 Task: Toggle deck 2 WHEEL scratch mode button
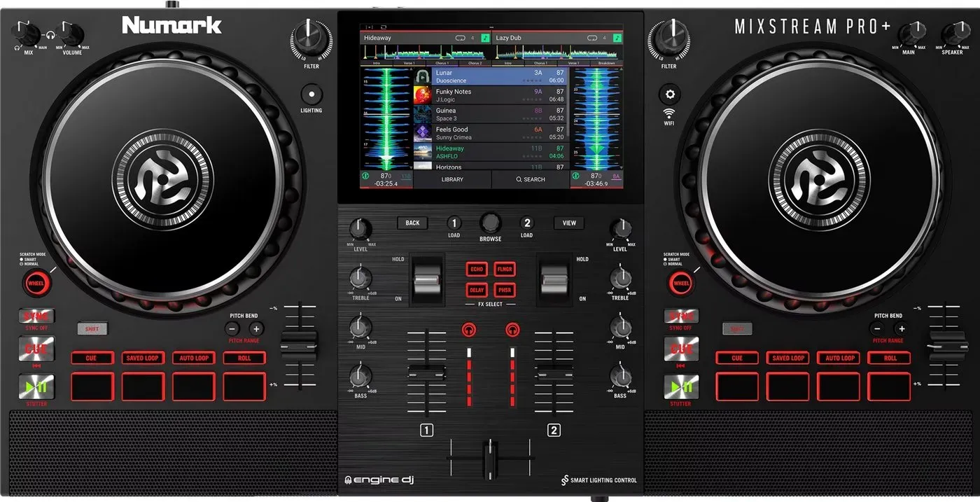pyautogui.click(x=681, y=284)
